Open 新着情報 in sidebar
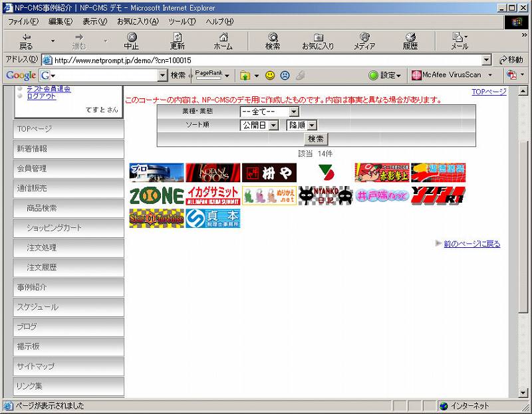Image resolution: width=532 pixels, height=414 pixels. (x=68, y=149)
